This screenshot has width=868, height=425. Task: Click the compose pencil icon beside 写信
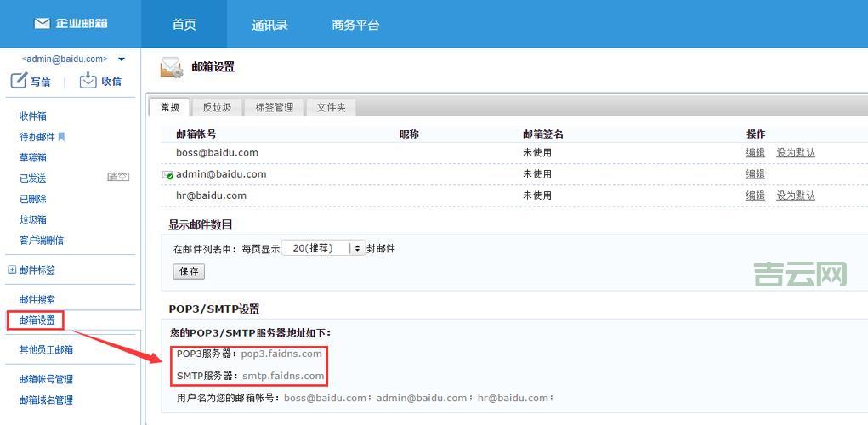coord(18,80)
